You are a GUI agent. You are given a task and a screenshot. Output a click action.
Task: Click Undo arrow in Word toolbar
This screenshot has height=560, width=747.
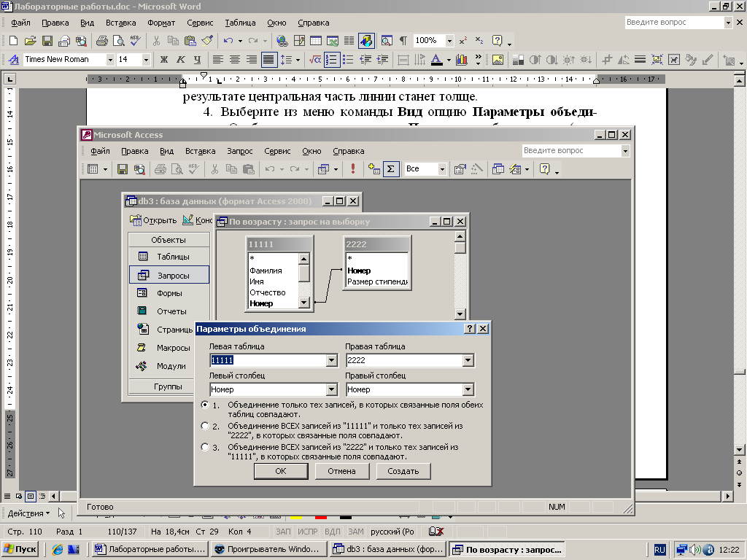coord(228,41)
